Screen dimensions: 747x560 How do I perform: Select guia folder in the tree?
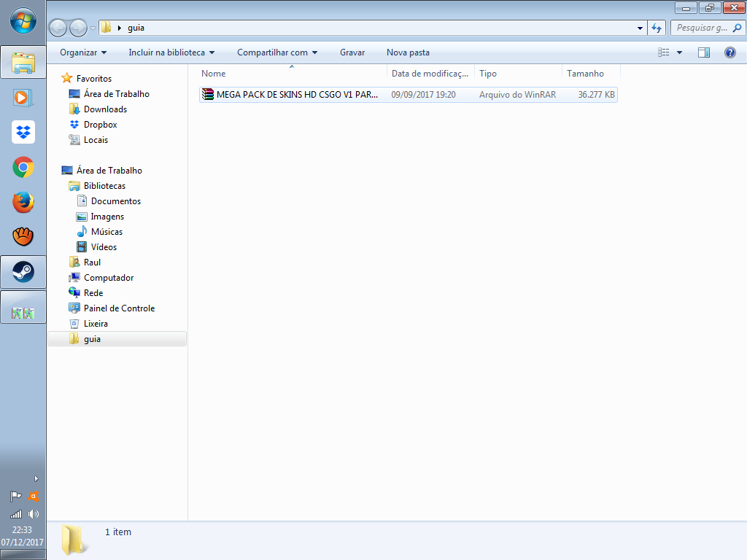tap(117, 338)
